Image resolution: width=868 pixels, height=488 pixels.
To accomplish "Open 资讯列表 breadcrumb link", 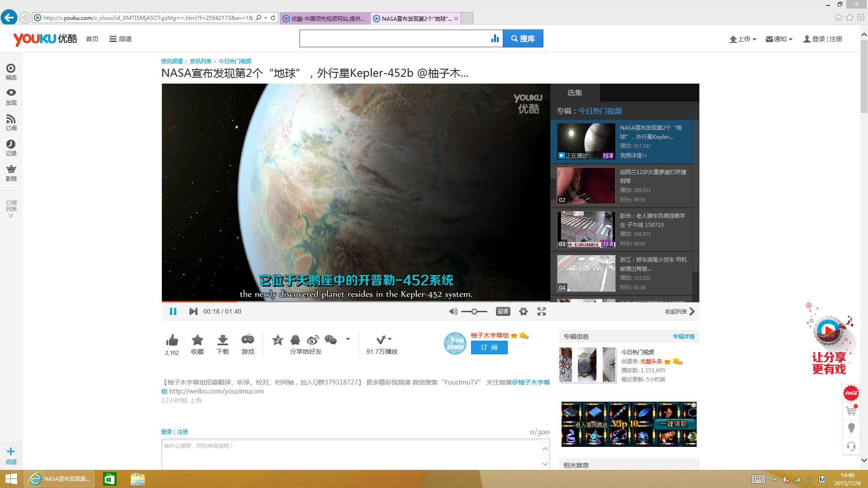I will pos(200,61).
